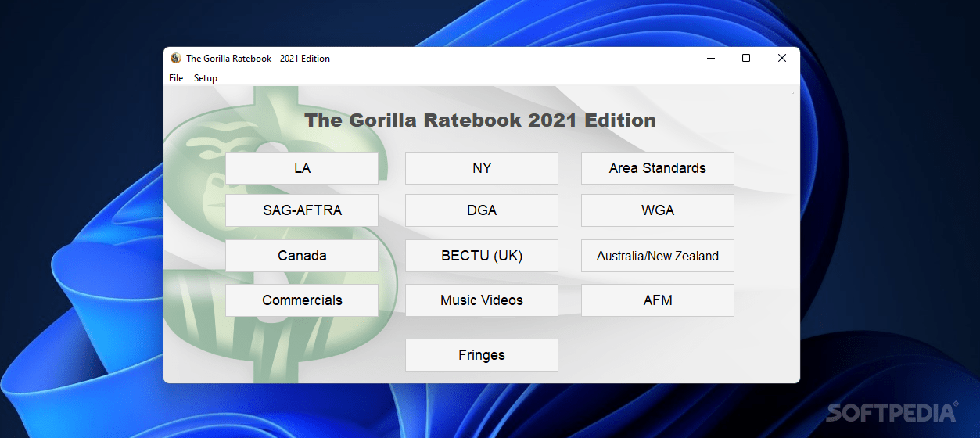
Task: Open the File menu
Action: tap(176, 78)
